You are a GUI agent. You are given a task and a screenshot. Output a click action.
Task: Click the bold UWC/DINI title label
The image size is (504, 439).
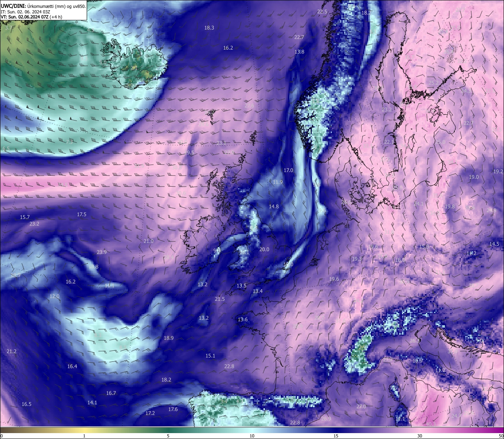(13, 6)
